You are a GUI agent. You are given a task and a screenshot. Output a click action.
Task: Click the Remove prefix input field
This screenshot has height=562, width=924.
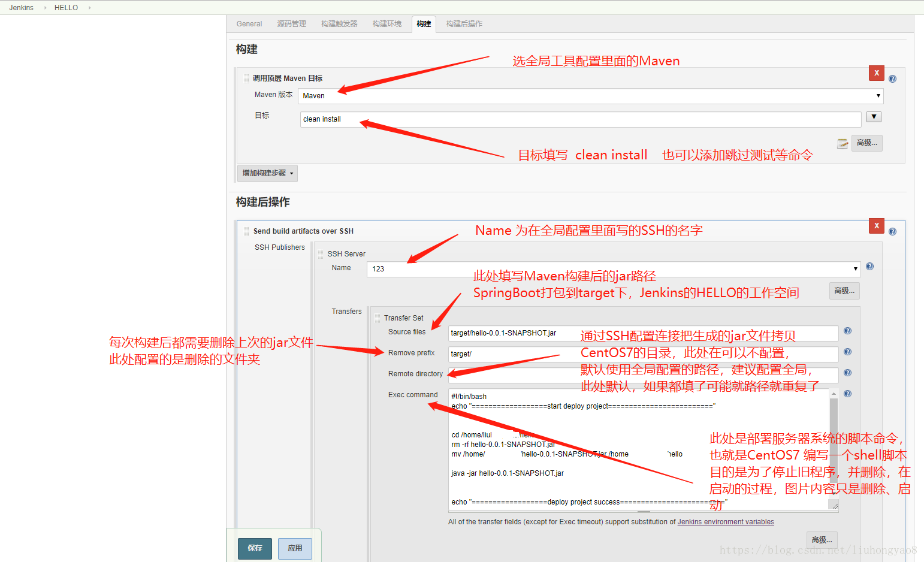point(644,354)
